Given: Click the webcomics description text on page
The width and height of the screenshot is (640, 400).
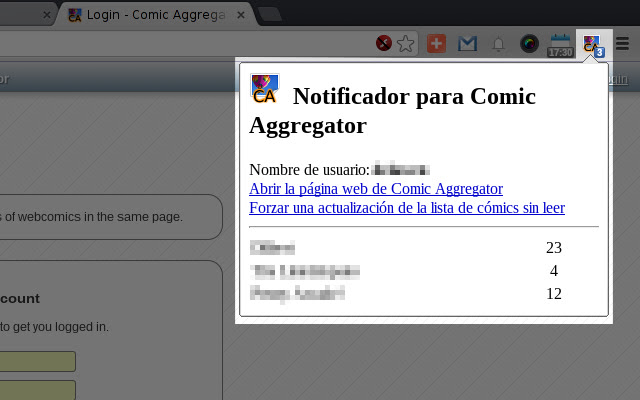Looking at the screenshot, I should pyautogui.click(x=91, y=217).
